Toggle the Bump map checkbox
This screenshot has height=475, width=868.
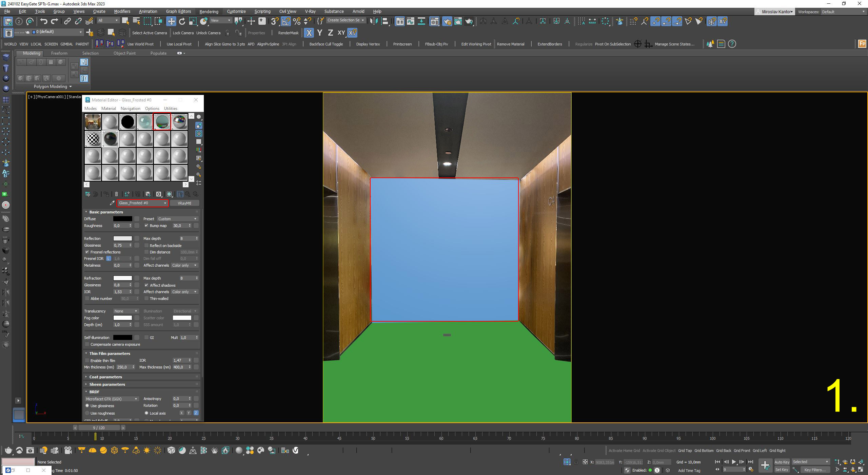146,226
